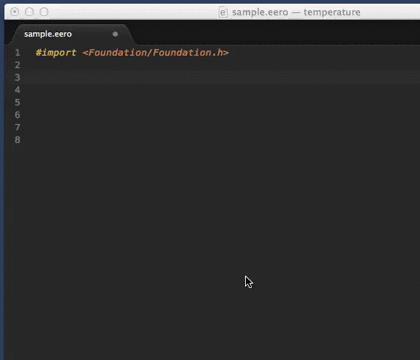Click line number 1 in gutter
The image size is (420, 360).
[x=17, y=53]
